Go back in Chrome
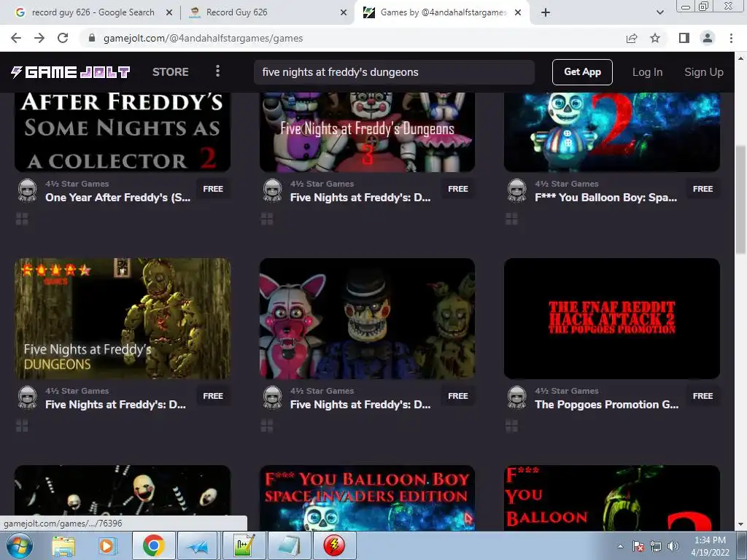This screenshot has height=560, width=747. 16,38
